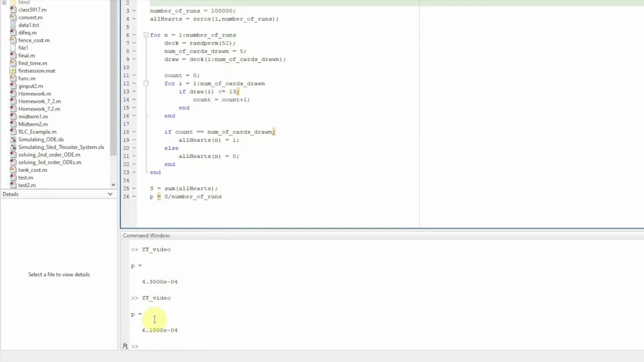Click the 4.3000e-04 output value

[159, 282]
